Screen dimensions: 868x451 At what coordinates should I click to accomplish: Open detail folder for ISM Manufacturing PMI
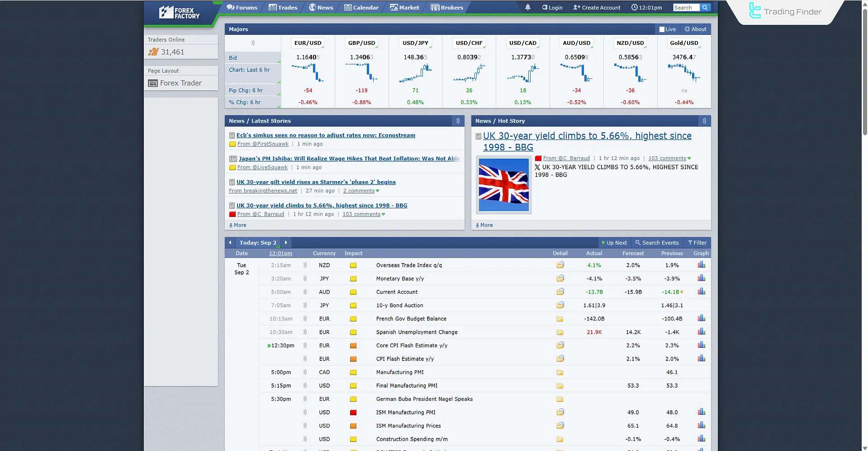click(560, 412)
